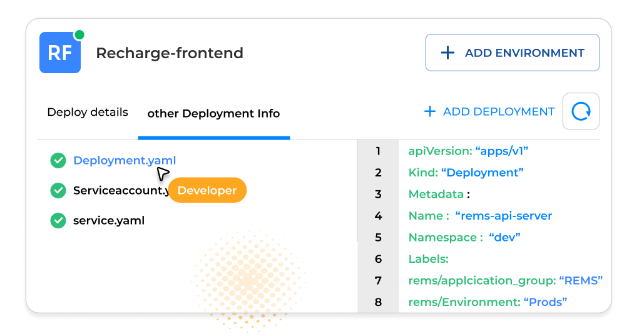Click the Recharge-frontend application title
This screenshot has height=336, width=644.
pyautogui.click(x=170, y=53)
